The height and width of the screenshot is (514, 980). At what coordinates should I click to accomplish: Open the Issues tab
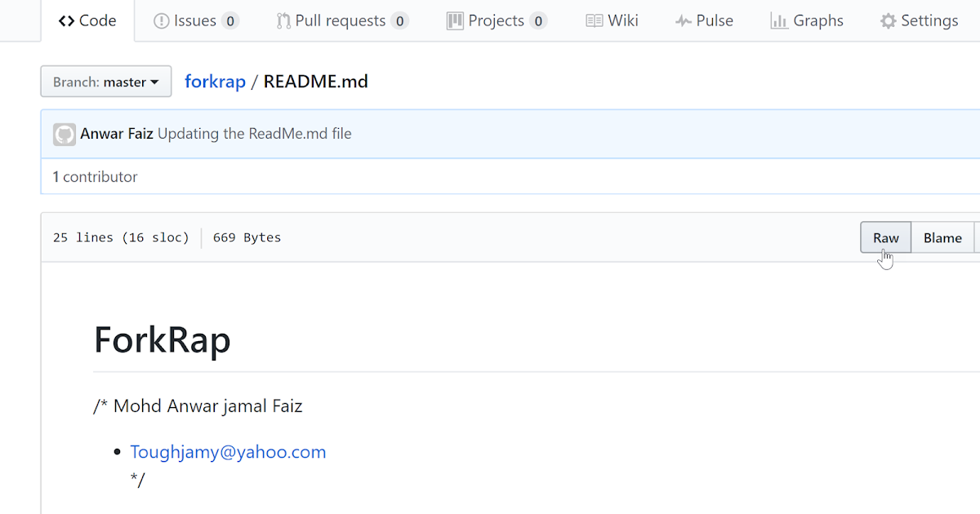(196, 21)
